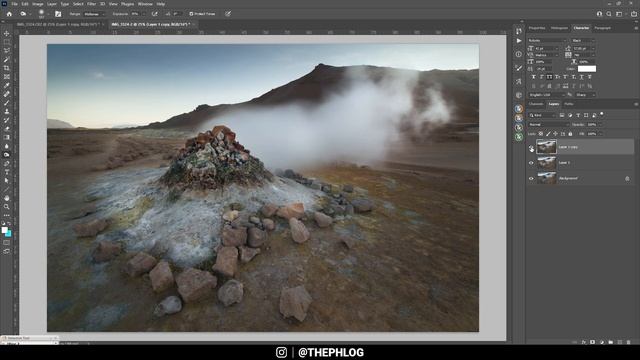Open the Info panel icon
This screenshot has width=640, height=360.
pyautogui.click(x=519, y=54)
